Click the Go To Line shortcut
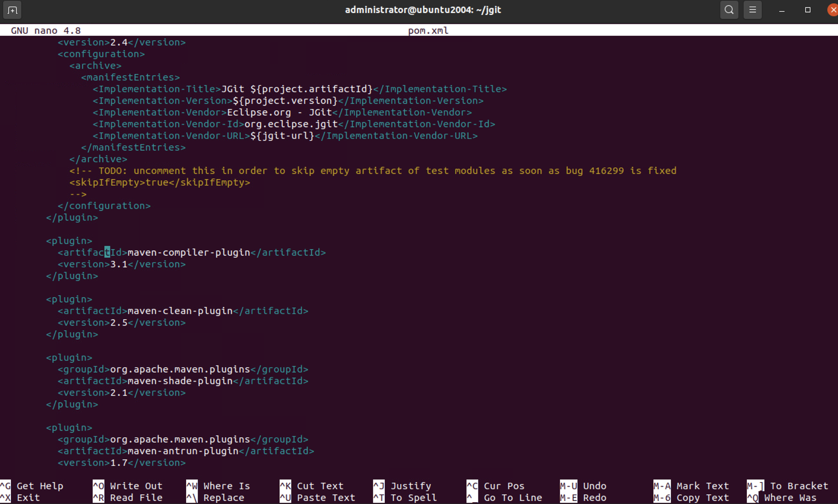 504,498
